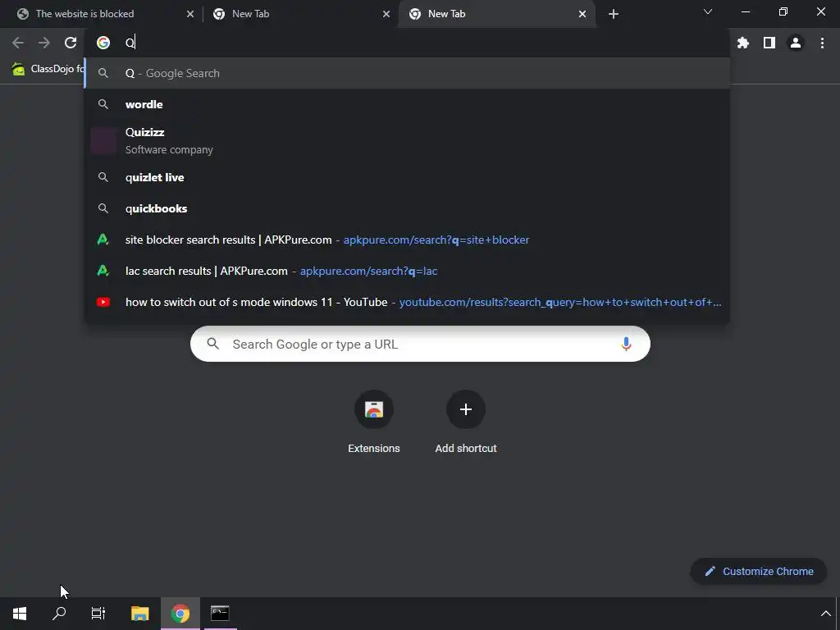Click the APKPure icon beside 'lac search results'

[x=103, y=271]
